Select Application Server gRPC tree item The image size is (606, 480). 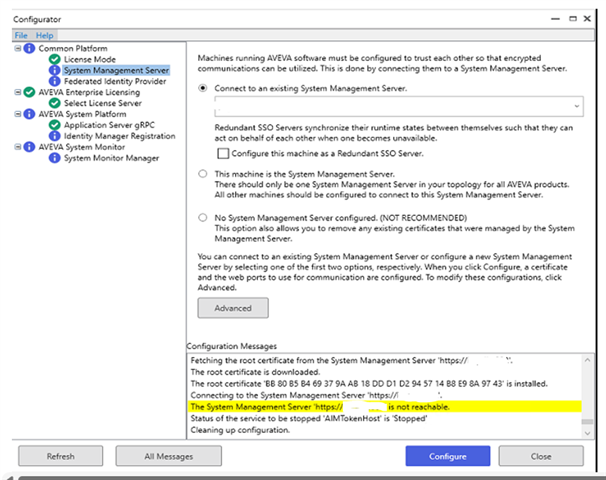point(109,125)
